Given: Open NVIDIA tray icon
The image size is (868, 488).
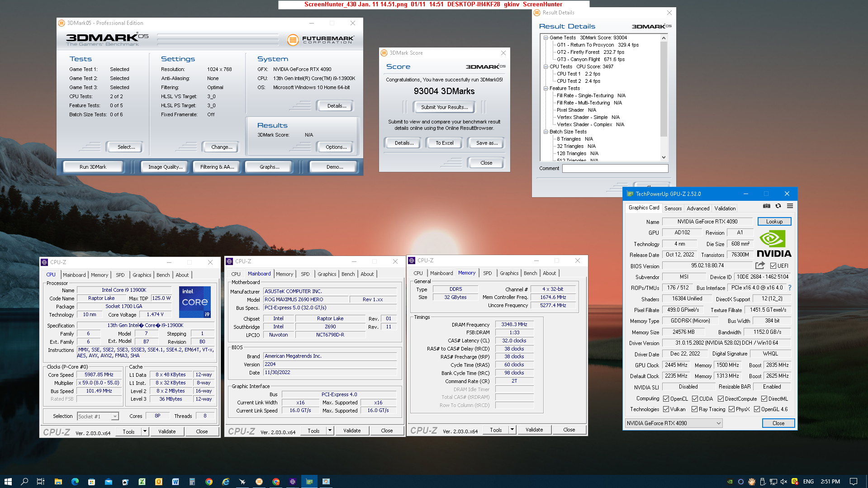Looking at the screenshot, I should (730, 482).
